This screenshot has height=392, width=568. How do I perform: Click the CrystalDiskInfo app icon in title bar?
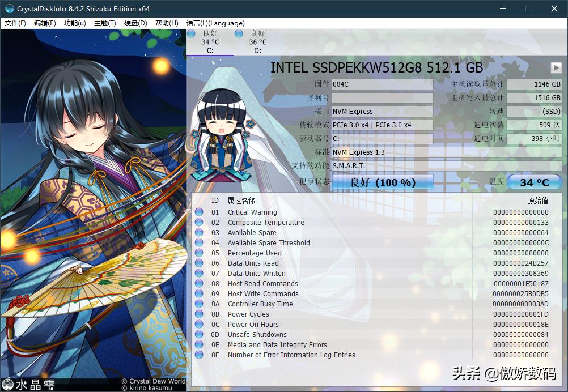click(x=9, y=8)
